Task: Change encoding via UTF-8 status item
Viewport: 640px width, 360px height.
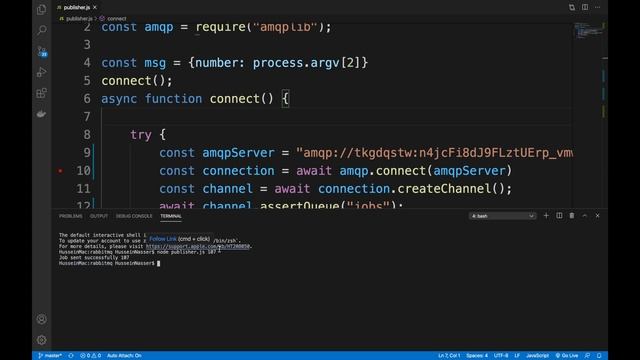Action: click(x=501, y=356)
